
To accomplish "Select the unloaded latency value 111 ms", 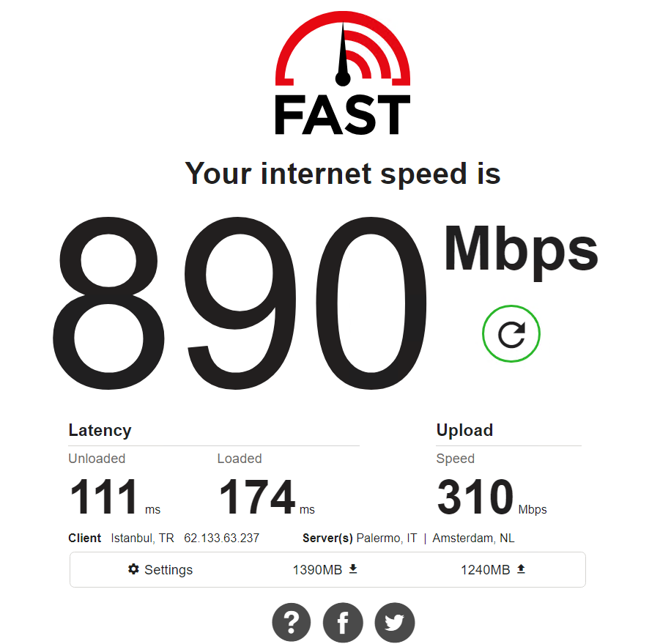I will pyautogui.click(x=115, y=497).
